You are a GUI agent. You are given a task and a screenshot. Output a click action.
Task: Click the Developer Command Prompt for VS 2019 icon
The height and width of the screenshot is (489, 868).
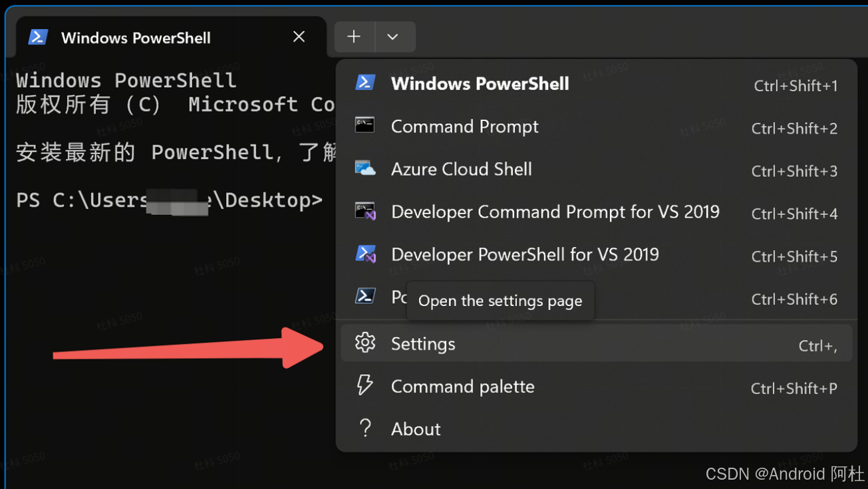coord(365,211)
